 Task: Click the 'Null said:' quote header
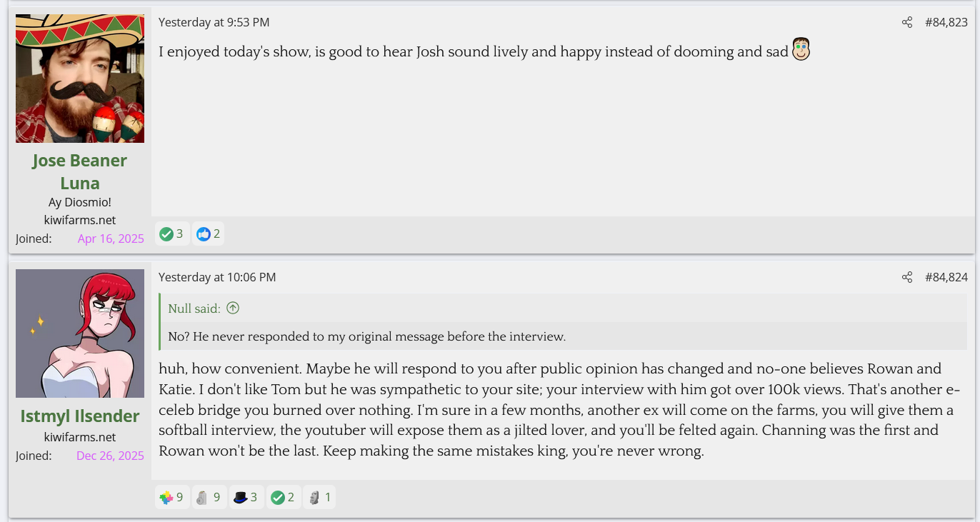click(194, 308)
